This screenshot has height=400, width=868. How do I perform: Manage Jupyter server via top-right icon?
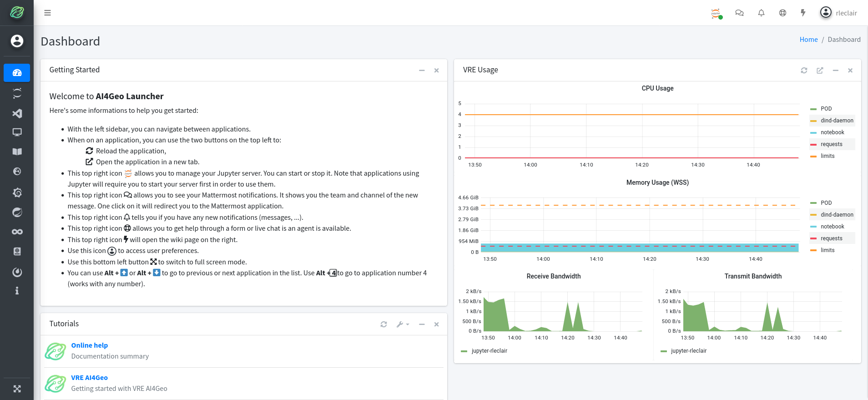717,13
